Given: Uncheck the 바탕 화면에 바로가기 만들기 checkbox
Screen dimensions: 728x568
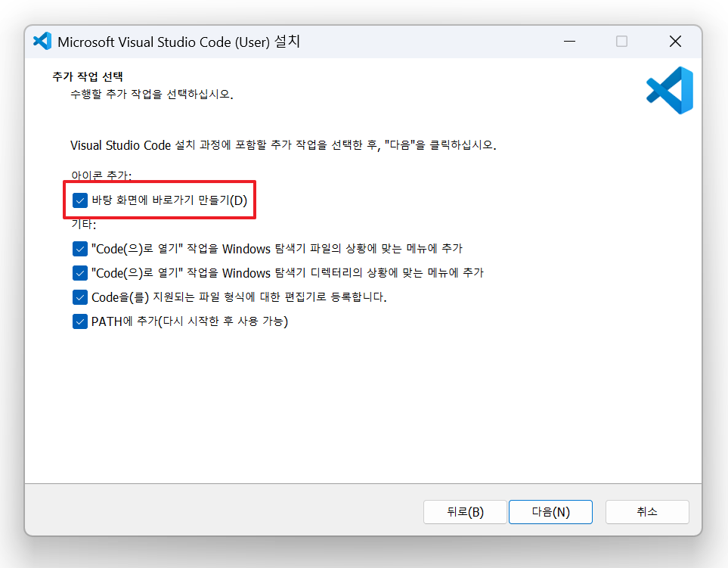Looking at the screenshot, I should click(x=80, y=200).
